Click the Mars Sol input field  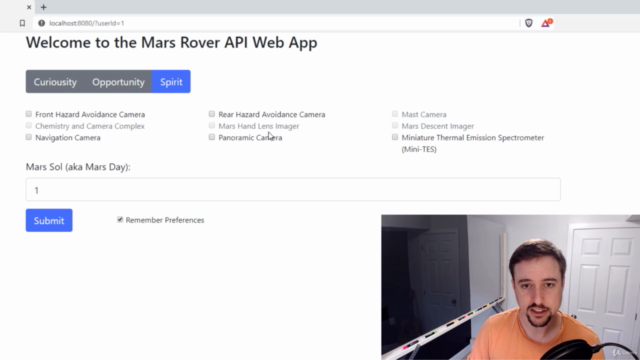coord(293,189)
